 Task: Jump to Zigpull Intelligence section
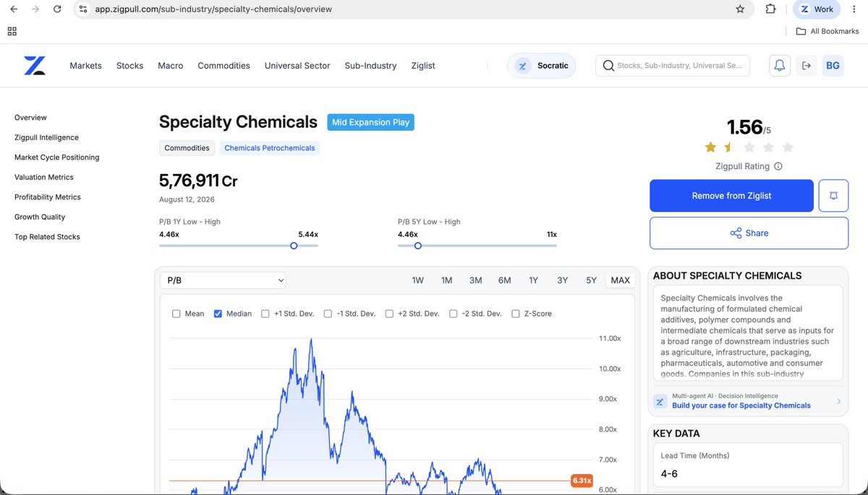(46, 137)
